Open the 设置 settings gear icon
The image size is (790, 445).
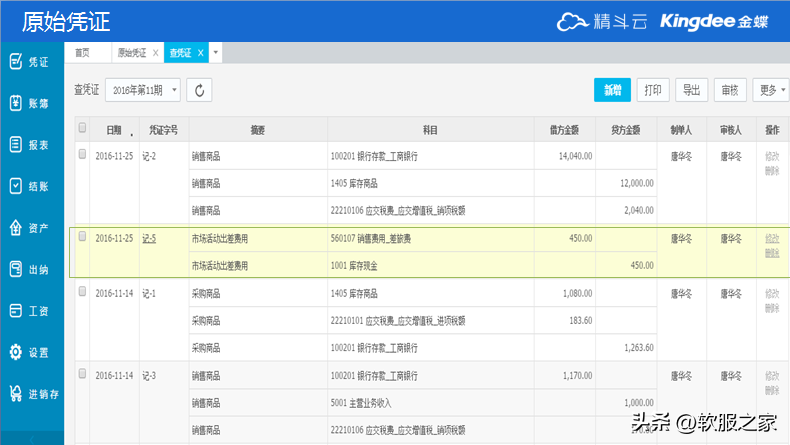16,352
